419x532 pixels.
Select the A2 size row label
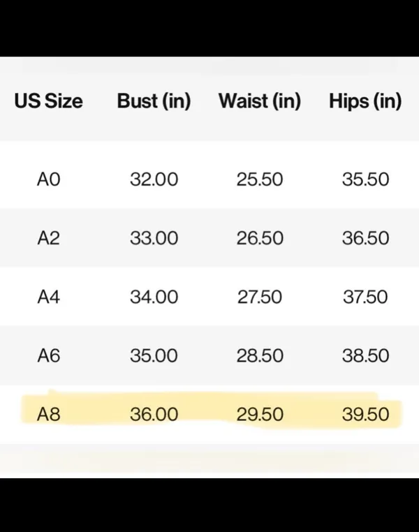tap(48, 238)
